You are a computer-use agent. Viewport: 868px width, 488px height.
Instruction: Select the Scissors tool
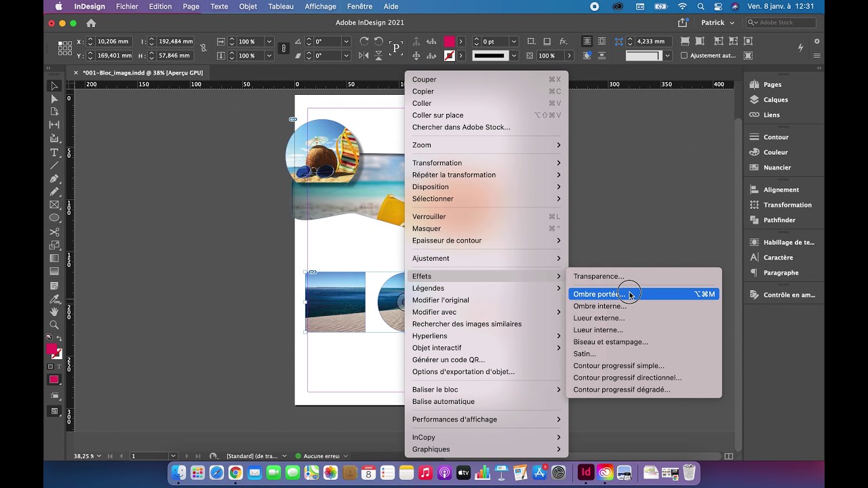point(54,232)
